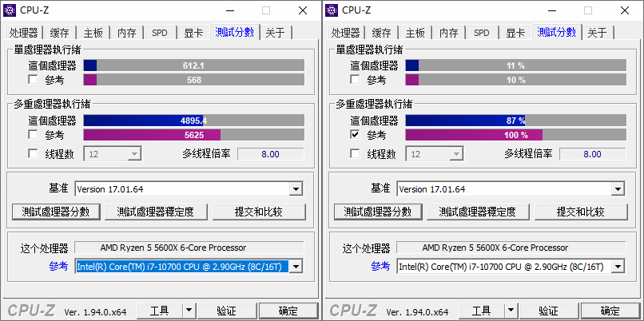Click 验证 button in right window
Screen dimensions: 644x321
click(548, 311)
